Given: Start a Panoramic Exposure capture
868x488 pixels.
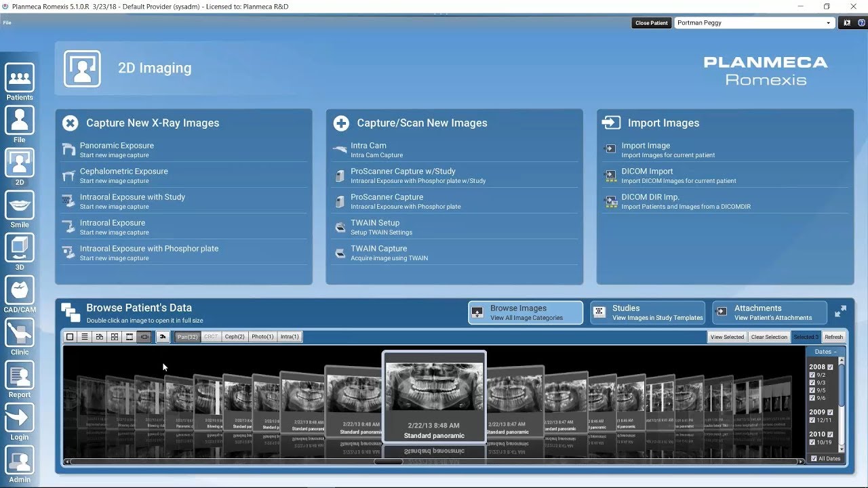Looking at the screenshot, I should tap(183, 150).
